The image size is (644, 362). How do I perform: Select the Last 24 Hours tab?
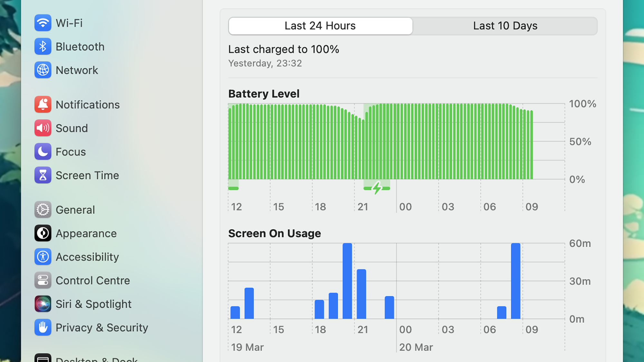pos(320,26)
